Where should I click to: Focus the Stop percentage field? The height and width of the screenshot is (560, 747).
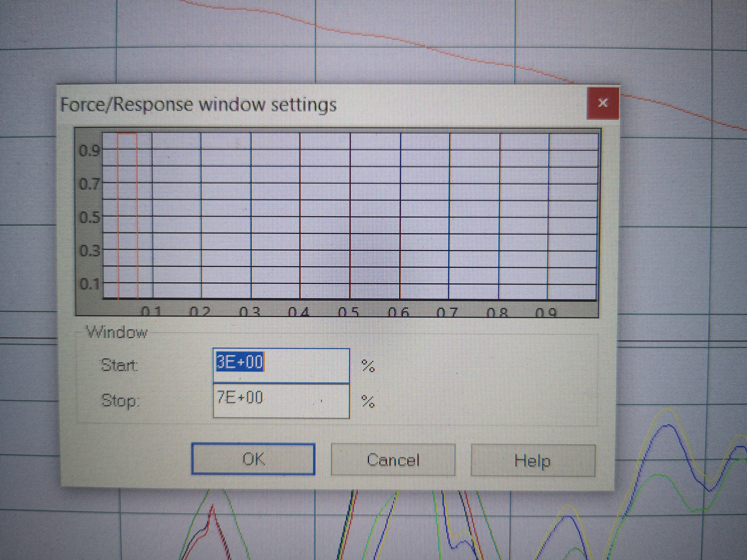point(281,401)
